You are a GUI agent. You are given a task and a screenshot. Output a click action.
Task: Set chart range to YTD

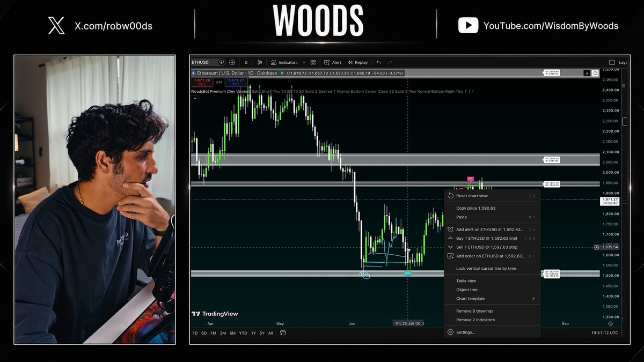tap(243, 333)
